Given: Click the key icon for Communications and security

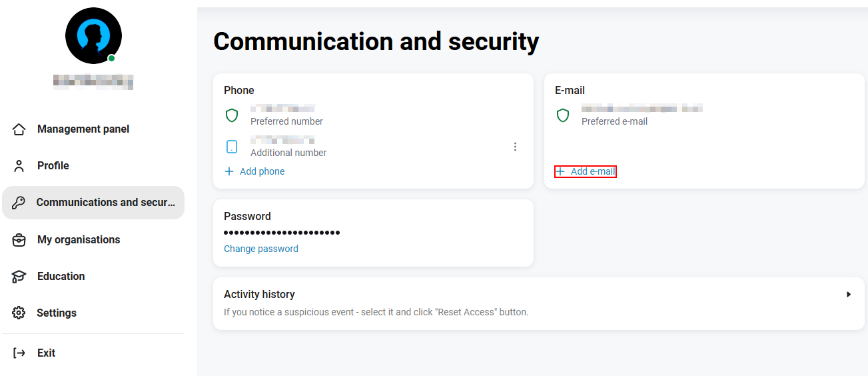Looking at the screenshot, I should [19, 203].
